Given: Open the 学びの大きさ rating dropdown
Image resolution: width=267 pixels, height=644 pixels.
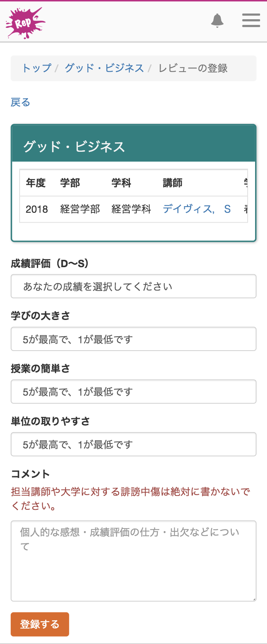Looking at the screenshot, I should 133,339.
